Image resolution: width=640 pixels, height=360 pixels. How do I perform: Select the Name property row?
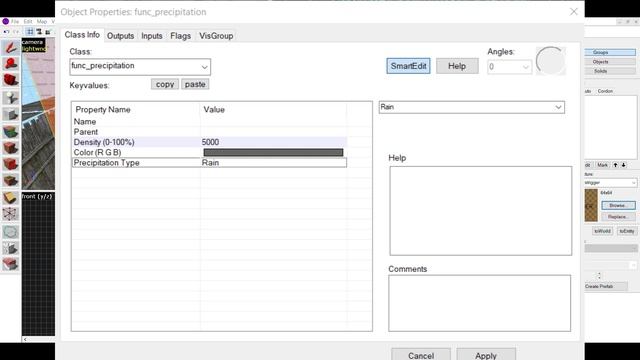pos(210,122)
